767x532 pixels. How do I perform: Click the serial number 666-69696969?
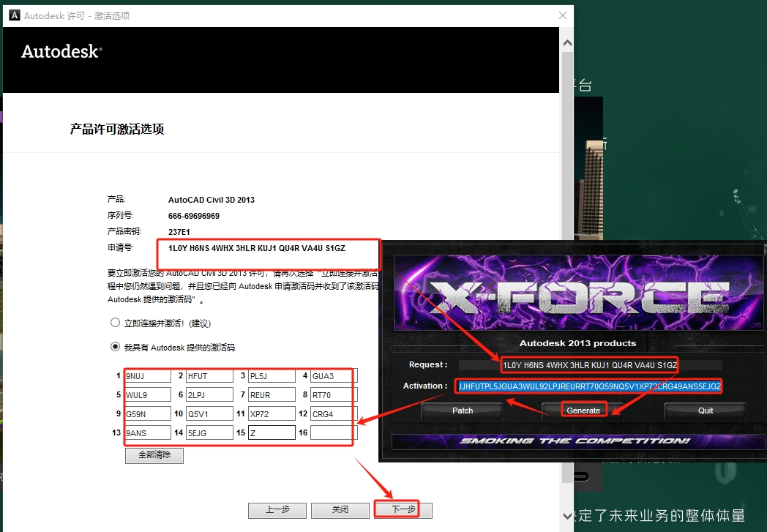(x=194, y=216)
